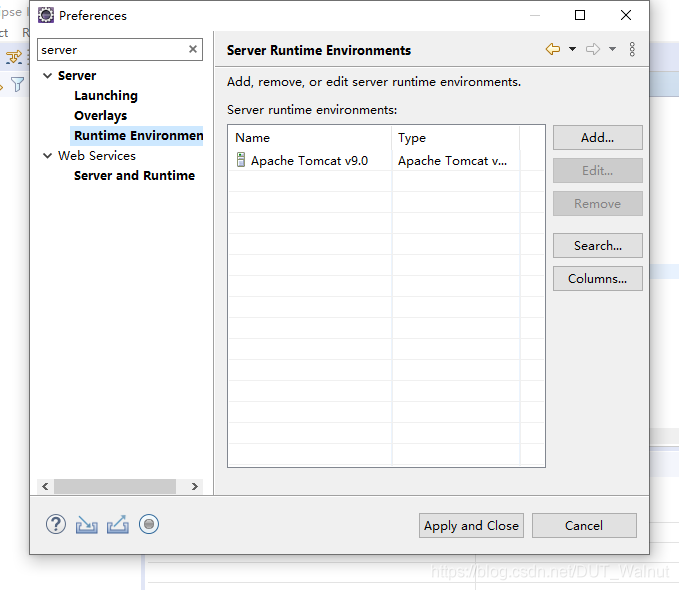Open the forward history dropdown arrow

(612, 49)
